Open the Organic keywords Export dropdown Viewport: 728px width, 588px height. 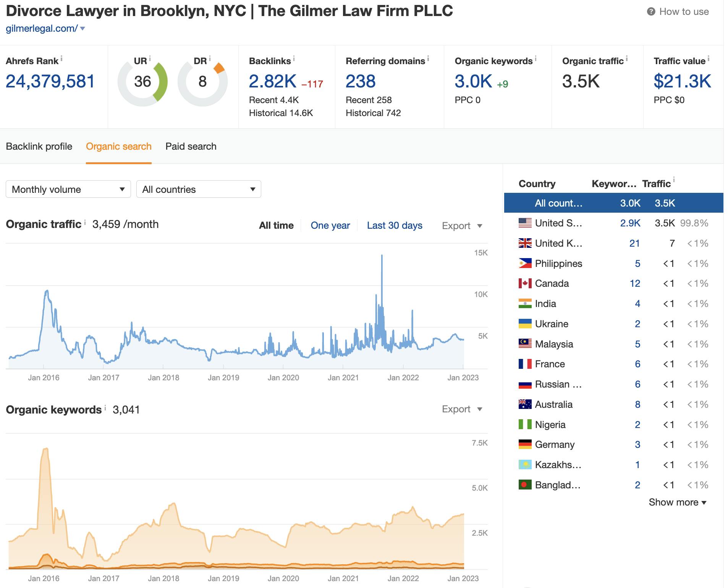point(462,409)
